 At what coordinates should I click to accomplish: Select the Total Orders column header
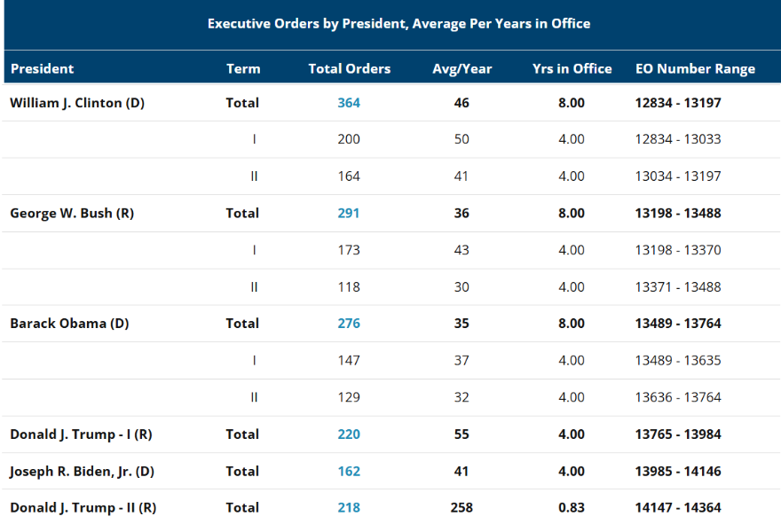(349, 68)
